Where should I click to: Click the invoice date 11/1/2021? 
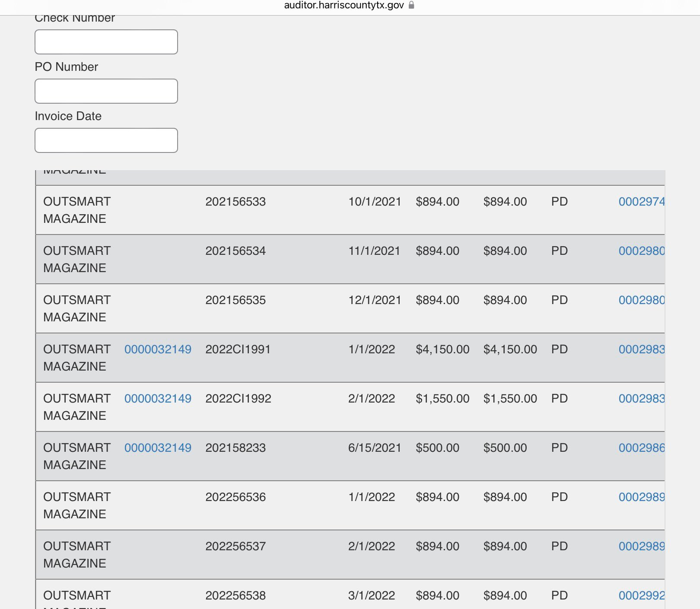[x=374, y=251]
